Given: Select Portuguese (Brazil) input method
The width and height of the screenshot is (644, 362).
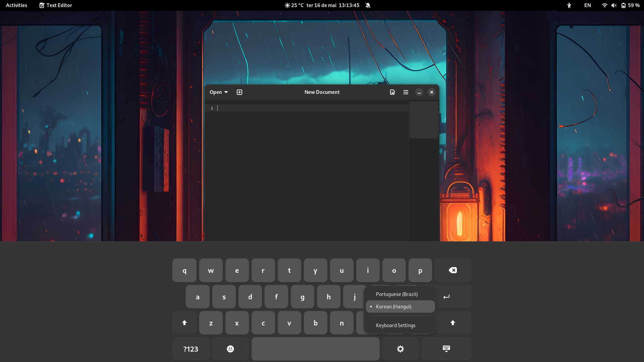Looking at the screenshot, I should tap(396, 294).
